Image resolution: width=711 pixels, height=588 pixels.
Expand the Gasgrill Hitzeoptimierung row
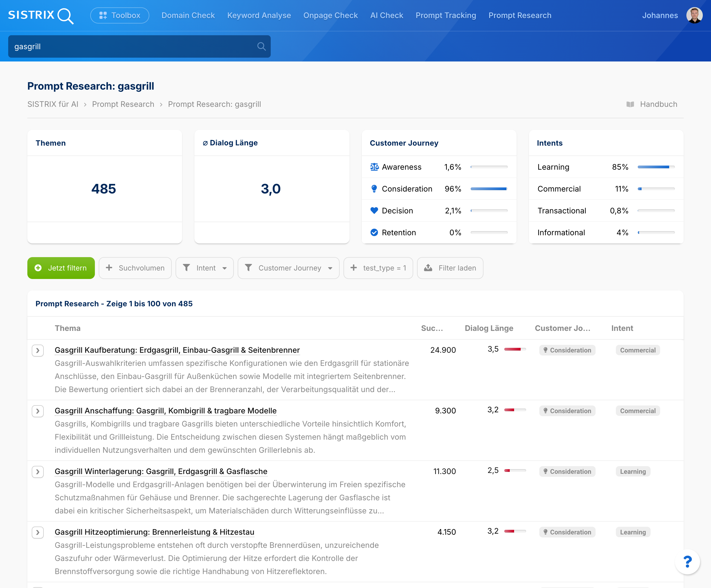point(37,532)
